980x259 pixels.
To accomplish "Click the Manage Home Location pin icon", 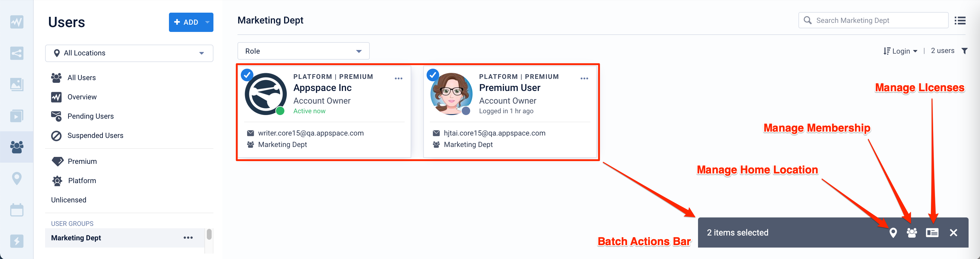I will click(893, 233).
